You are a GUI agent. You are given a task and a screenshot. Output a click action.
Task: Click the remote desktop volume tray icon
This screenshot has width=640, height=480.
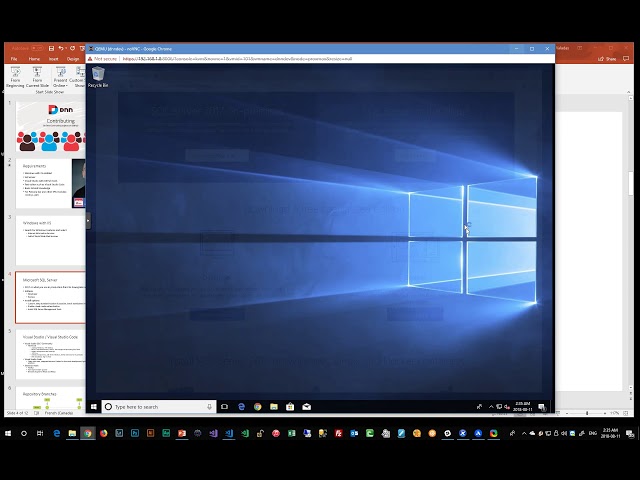click(x=507, y=407)
